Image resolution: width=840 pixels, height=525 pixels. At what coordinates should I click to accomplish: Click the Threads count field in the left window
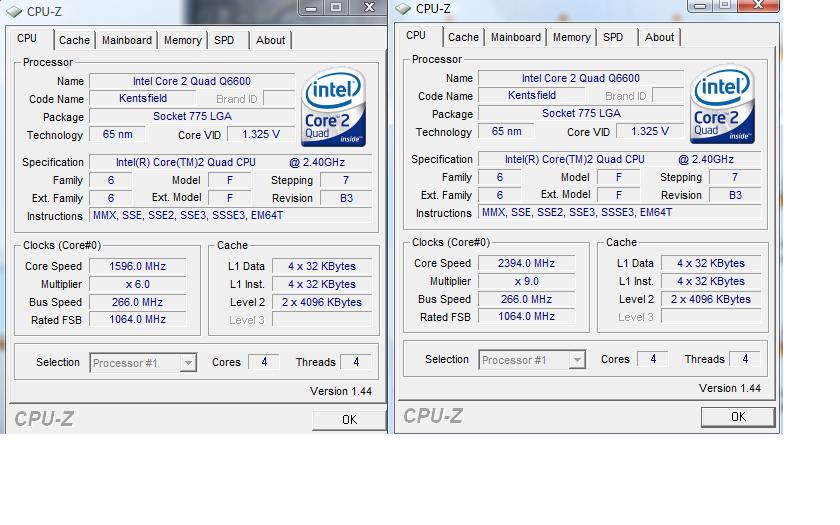[x=355, y=362]
